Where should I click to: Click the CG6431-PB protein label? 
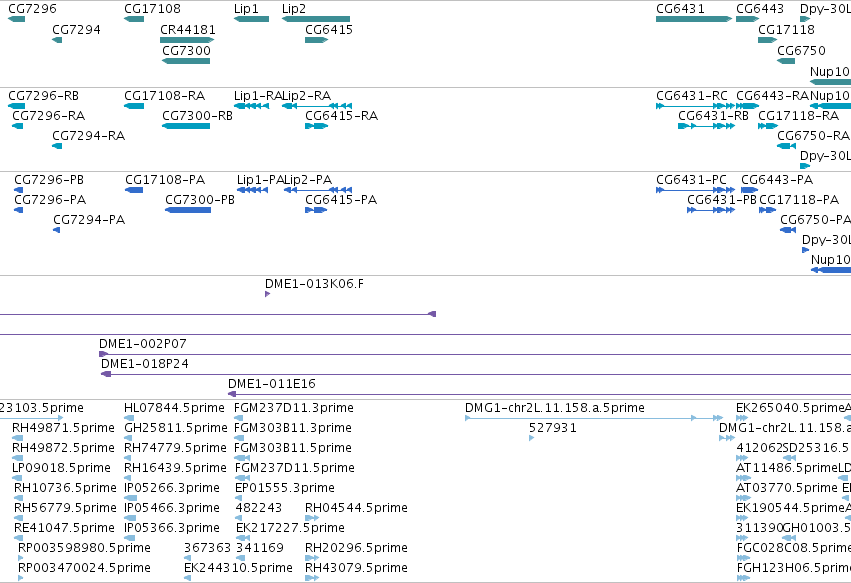coord(722,200)
